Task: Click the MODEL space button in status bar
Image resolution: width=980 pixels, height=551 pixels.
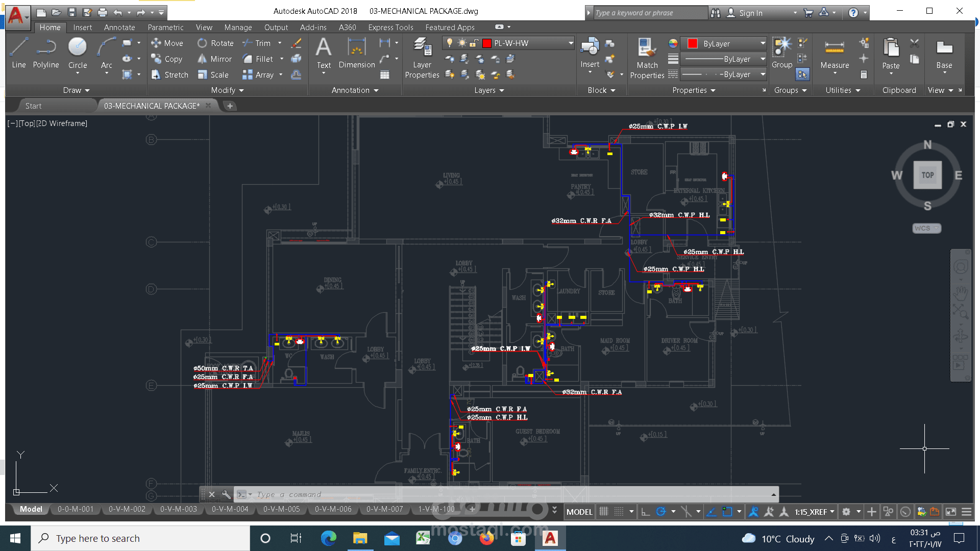Action: 579,511
